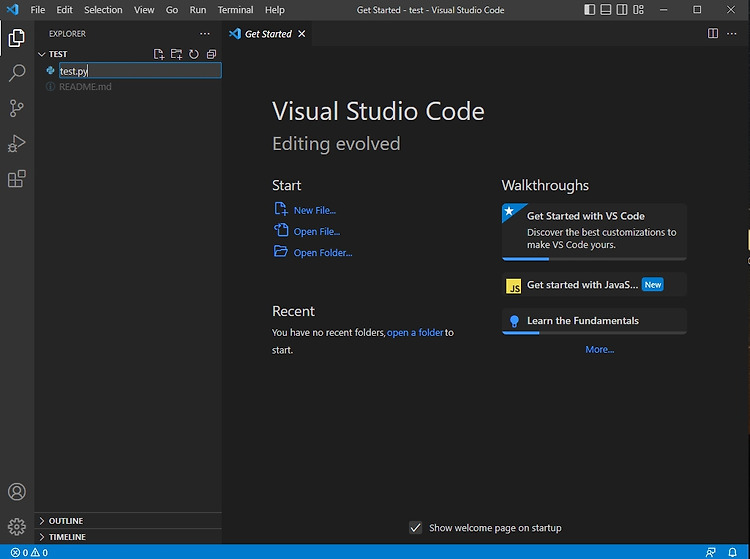The image size is (750, 559).
Task: Open Customize Layout icon in title bar
Action: [x=638, y=10]
